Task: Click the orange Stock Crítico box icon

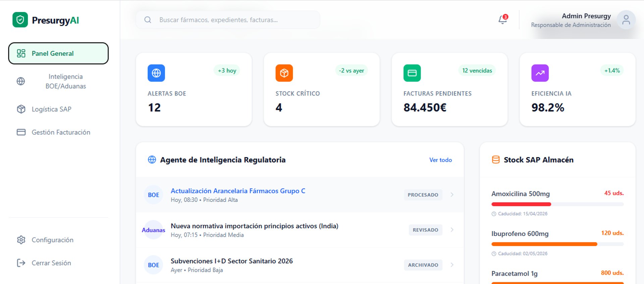Action: 284,73
